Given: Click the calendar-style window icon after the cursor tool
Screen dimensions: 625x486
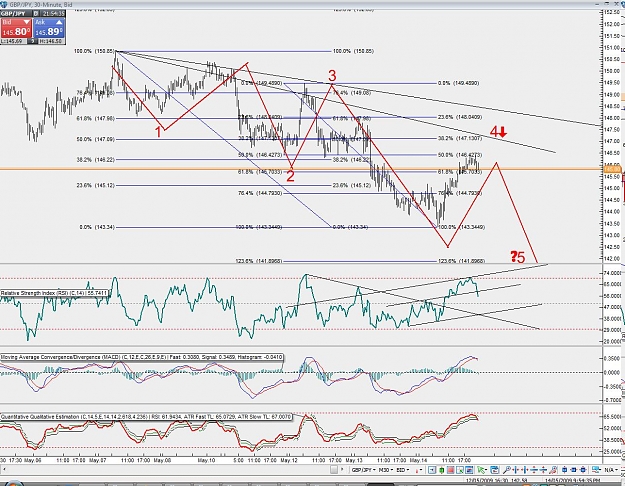Looking at the screenshot, I should point(495,470).
